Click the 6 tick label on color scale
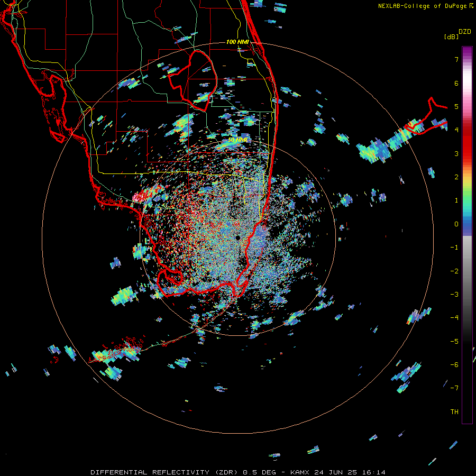The width and height of the screenshot is (476, 476). 456,83
